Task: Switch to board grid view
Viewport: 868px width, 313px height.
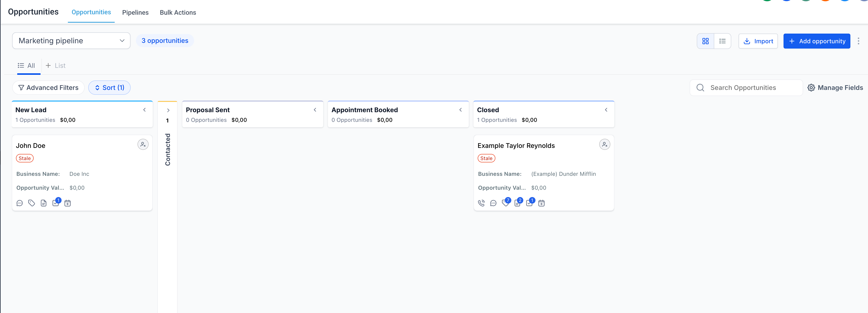Action: click(x=705, y=41)
